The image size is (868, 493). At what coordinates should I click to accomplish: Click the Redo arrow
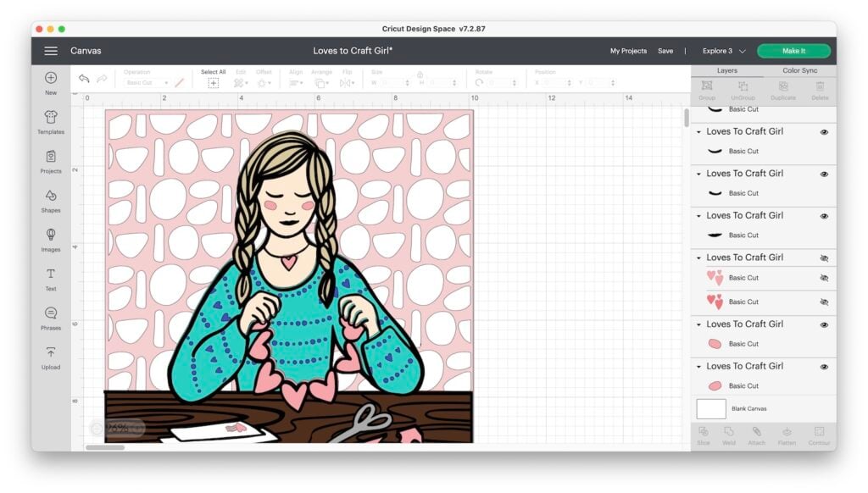click(x=102, y=79)
